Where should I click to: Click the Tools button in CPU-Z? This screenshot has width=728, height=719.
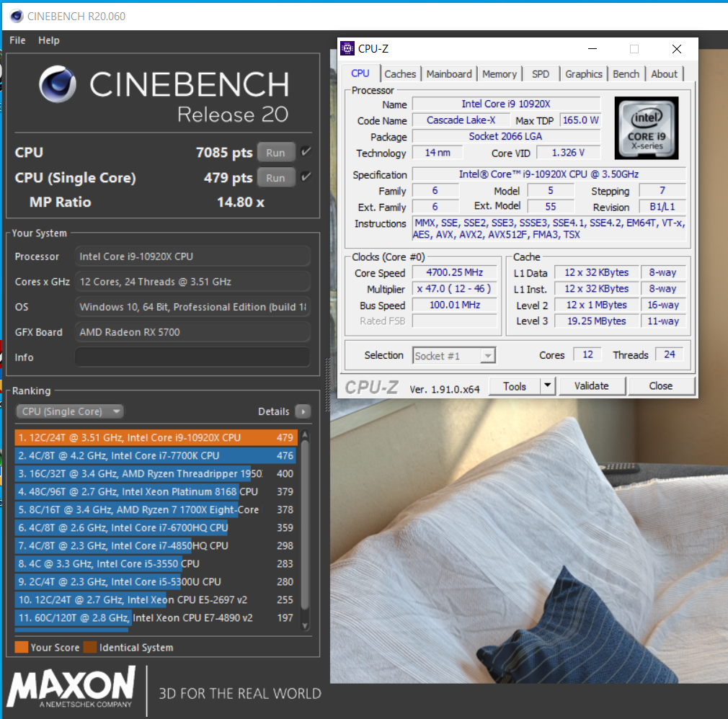(515, 386)
